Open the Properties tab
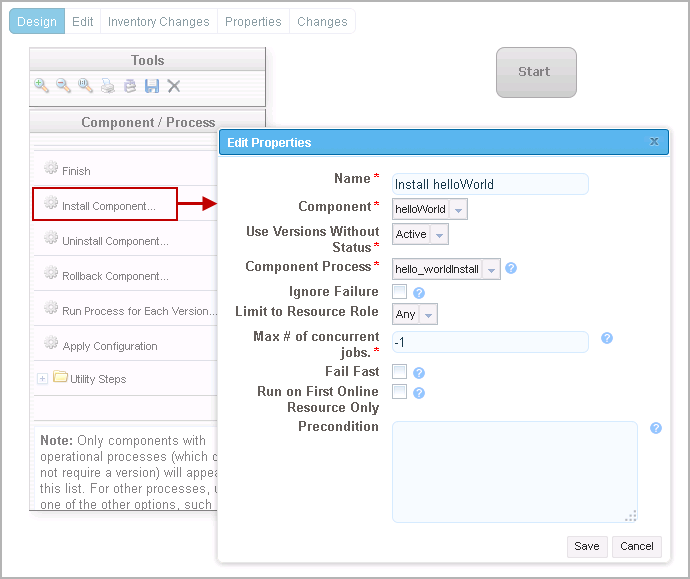The height and width of the screenshot is (579, 690). pos(253,22)
